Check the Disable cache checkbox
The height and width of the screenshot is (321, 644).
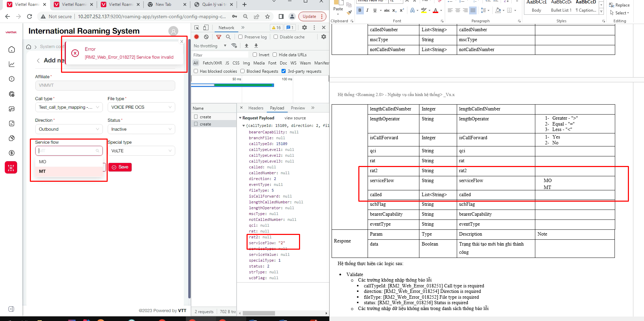pyautogui.click(x=276, y=37)
